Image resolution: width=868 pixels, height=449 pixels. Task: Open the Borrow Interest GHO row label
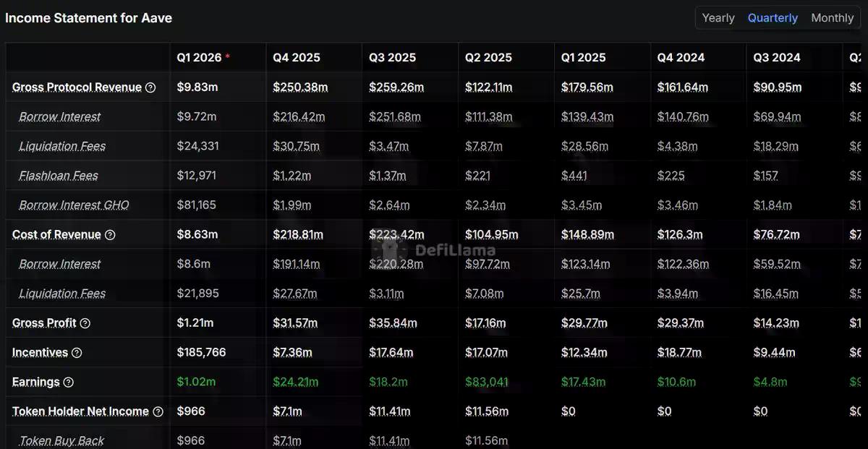click(x=74, y=205)
